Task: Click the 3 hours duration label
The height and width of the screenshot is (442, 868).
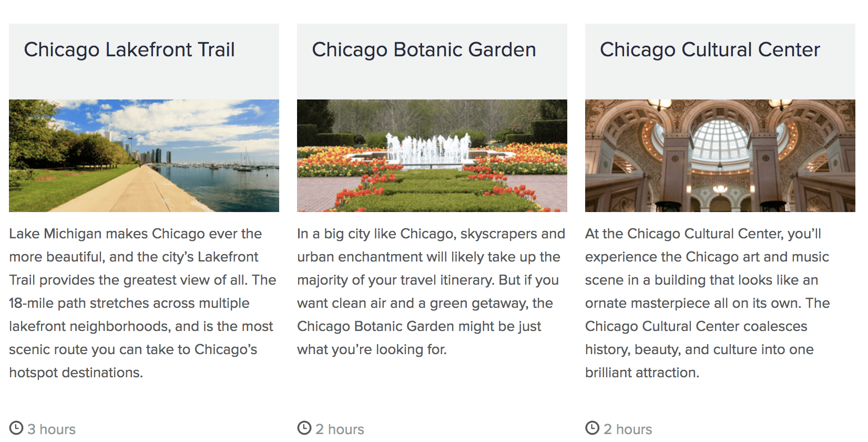Action: pos(52,429)
